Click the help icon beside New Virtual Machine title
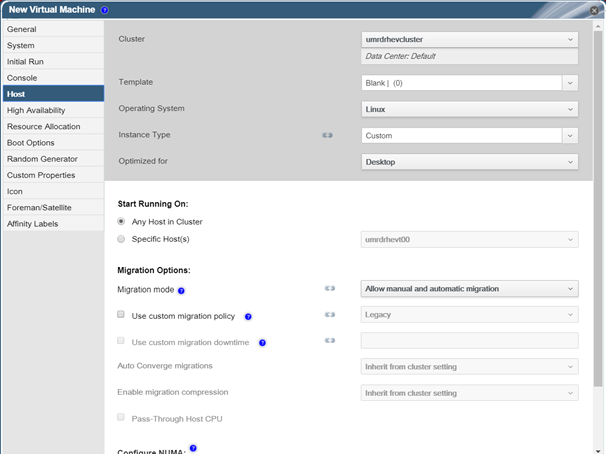The width and height of the screenshot is (606, 454). 104,10
